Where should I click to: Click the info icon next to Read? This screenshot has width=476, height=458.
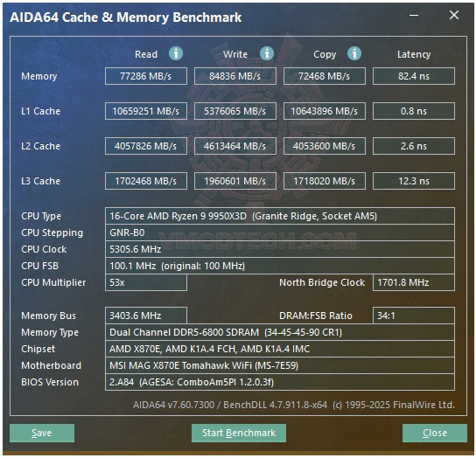(176, 53)
